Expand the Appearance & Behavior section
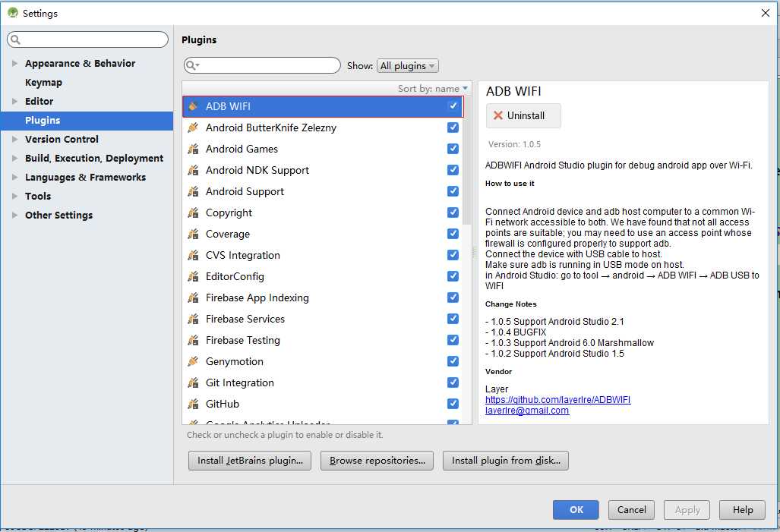Screen dimensions: 780x532 [x=14, y=63]
